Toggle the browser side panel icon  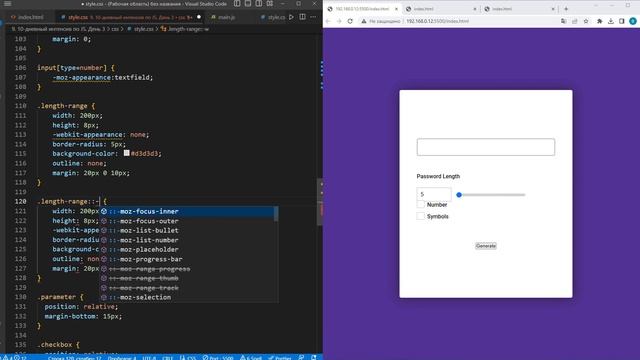621,21
